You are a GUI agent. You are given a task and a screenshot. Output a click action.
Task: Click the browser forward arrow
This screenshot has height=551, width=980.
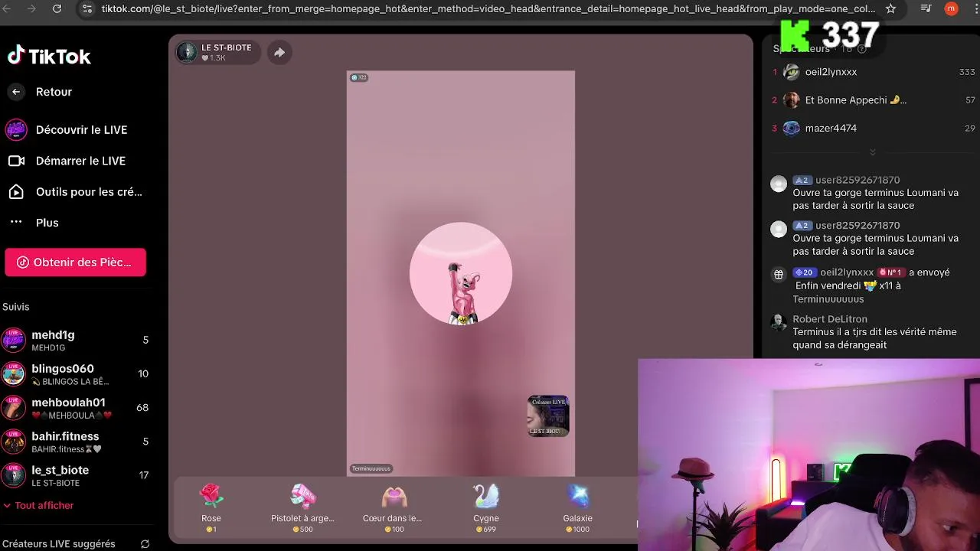click(x=31, y=8)
